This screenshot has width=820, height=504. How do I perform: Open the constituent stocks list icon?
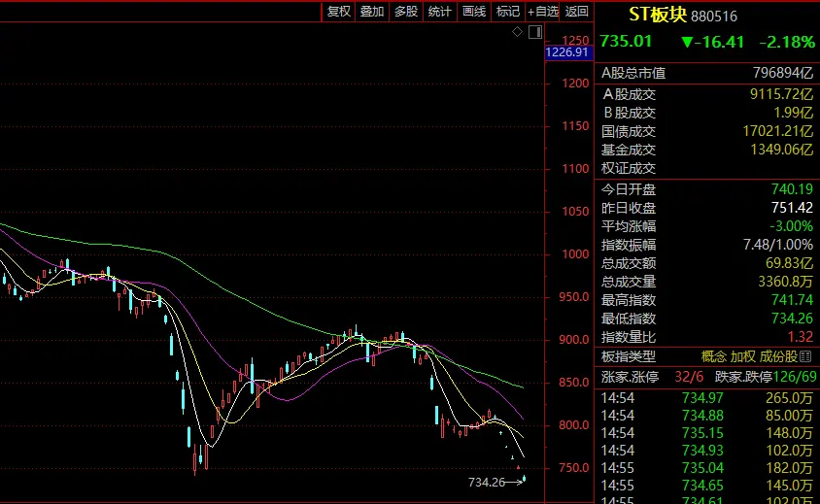(x=804, y=357)
